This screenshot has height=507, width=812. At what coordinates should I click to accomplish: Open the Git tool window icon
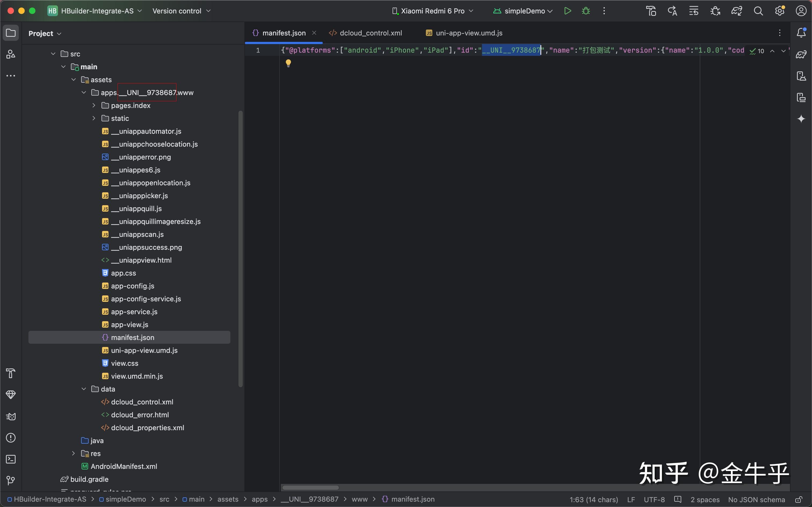pos(11,480)
